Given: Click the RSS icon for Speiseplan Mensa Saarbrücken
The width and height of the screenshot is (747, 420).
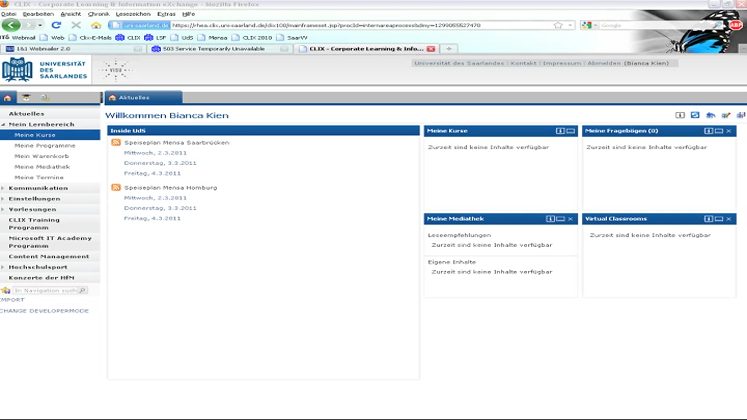Looking at the screenshot, I should [x=116, y=143].
